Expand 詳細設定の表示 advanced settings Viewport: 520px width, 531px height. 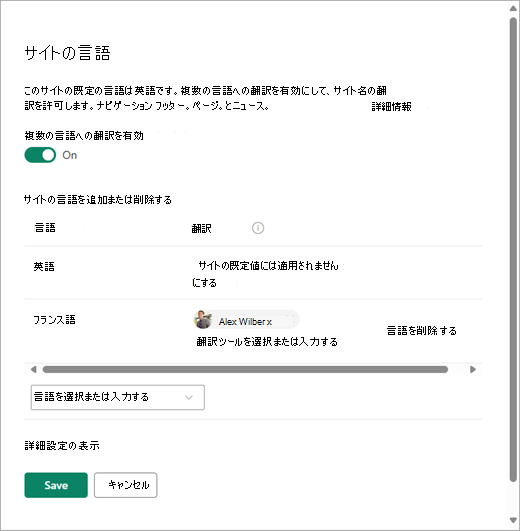click(x=62, y=445)
